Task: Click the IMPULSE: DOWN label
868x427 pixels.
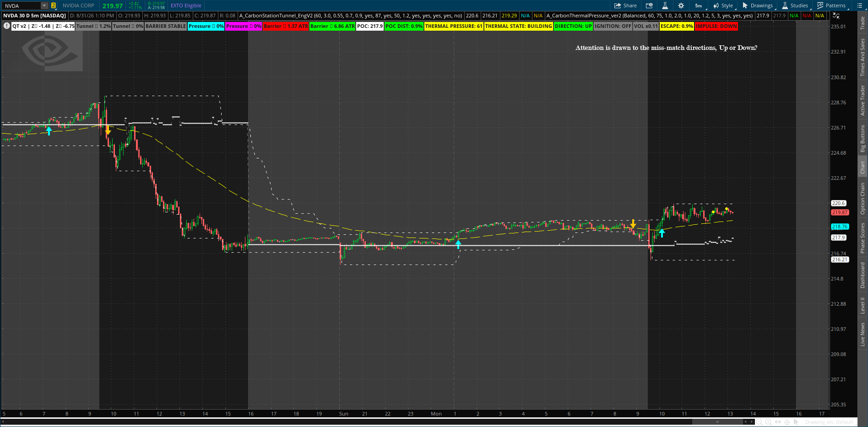Action: 716,26
